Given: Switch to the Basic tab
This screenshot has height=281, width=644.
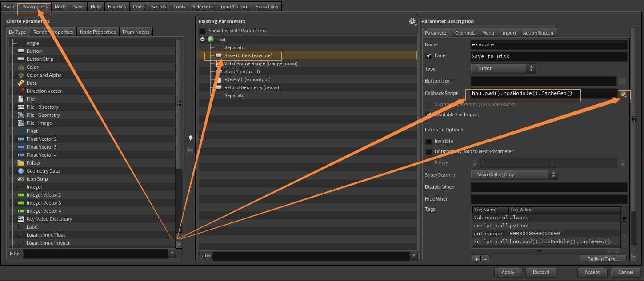Looking at the screenshot, I should 9,7.
